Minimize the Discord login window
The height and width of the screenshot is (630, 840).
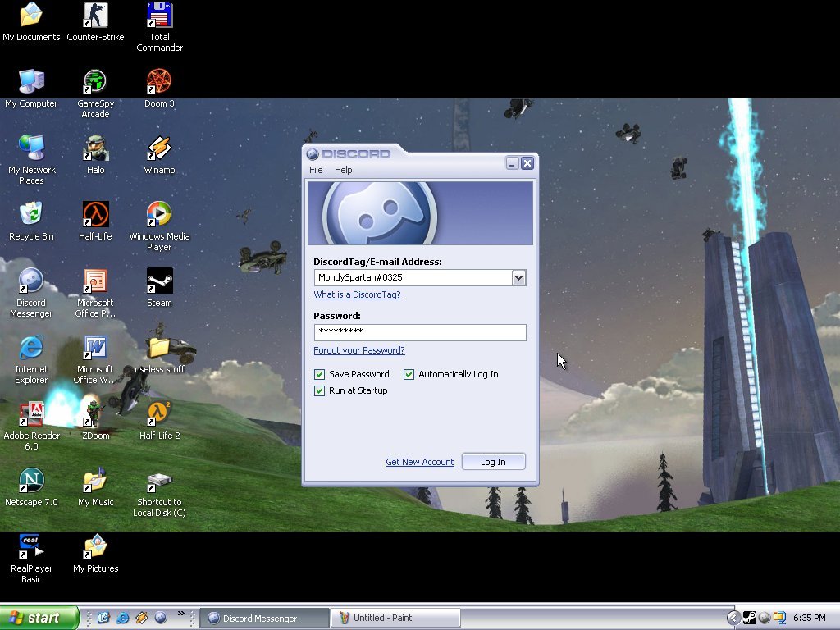[x=512, y=163]
